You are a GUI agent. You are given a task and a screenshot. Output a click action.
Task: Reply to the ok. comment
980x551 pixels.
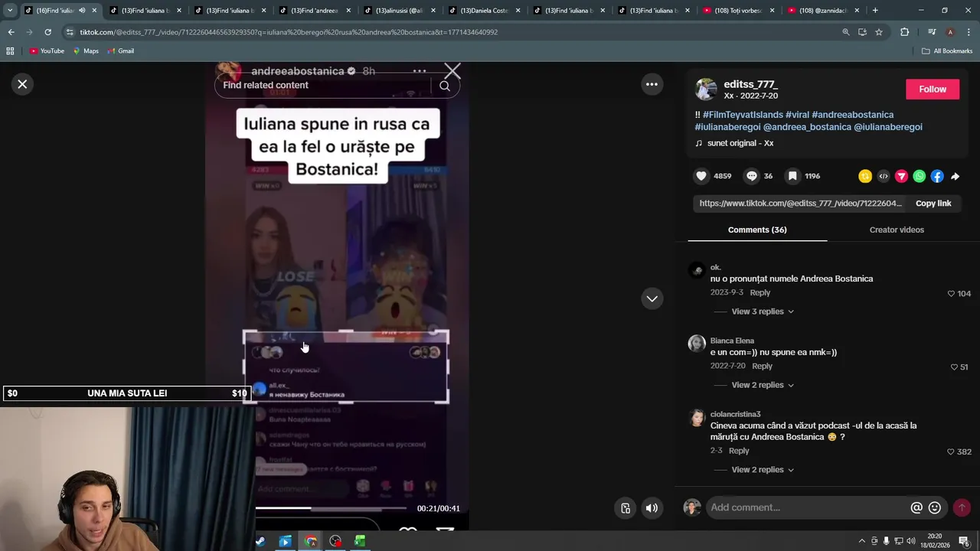pos(759,293)
